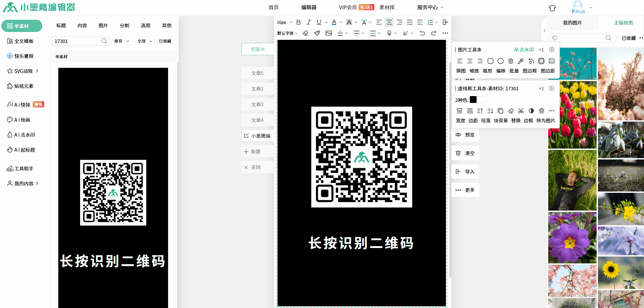Expand the letter spacing dropdown arrow
644x308 pixels.
coord(370,22)
